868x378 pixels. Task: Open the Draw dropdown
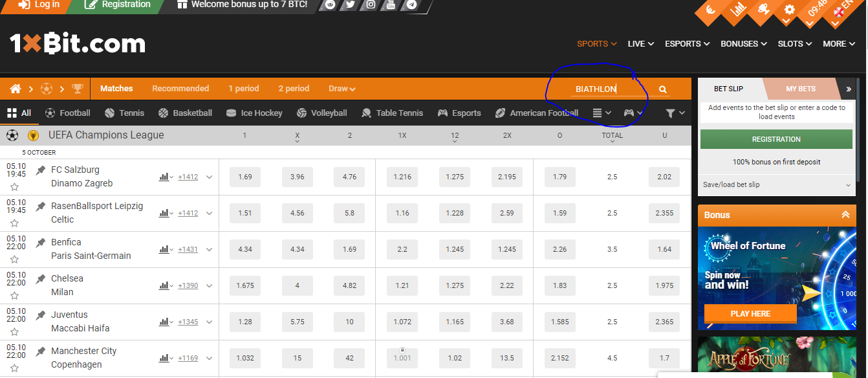click(x=342, y=89)
